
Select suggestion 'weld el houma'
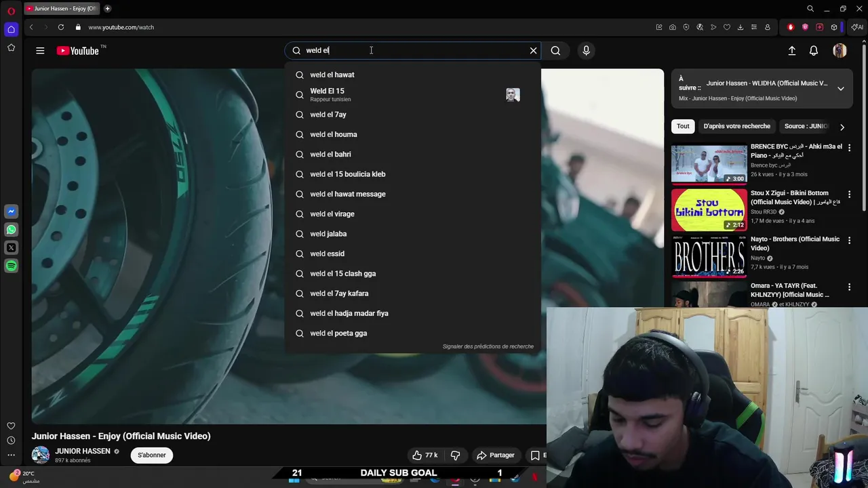(413, 134)
